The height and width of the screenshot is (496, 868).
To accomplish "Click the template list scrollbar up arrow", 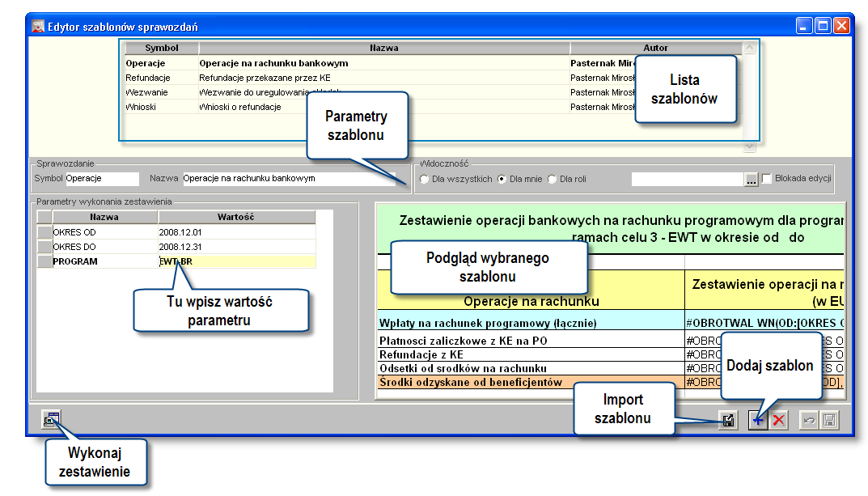I will pyautogui.click(x=749, y=48).
